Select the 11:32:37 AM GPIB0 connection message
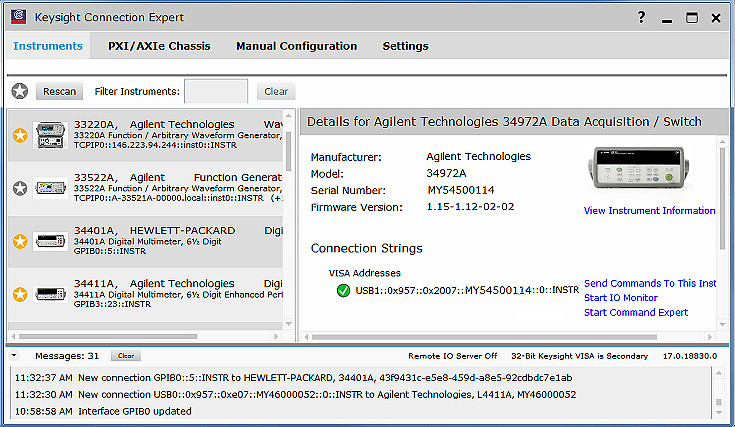This screenshot has height=427, width=735. [293, 378]
